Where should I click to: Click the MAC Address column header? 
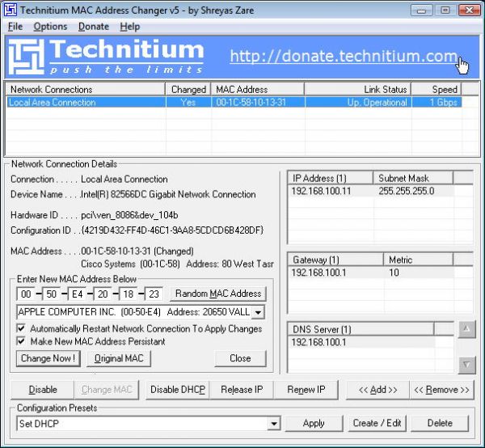tap(258, 90)
